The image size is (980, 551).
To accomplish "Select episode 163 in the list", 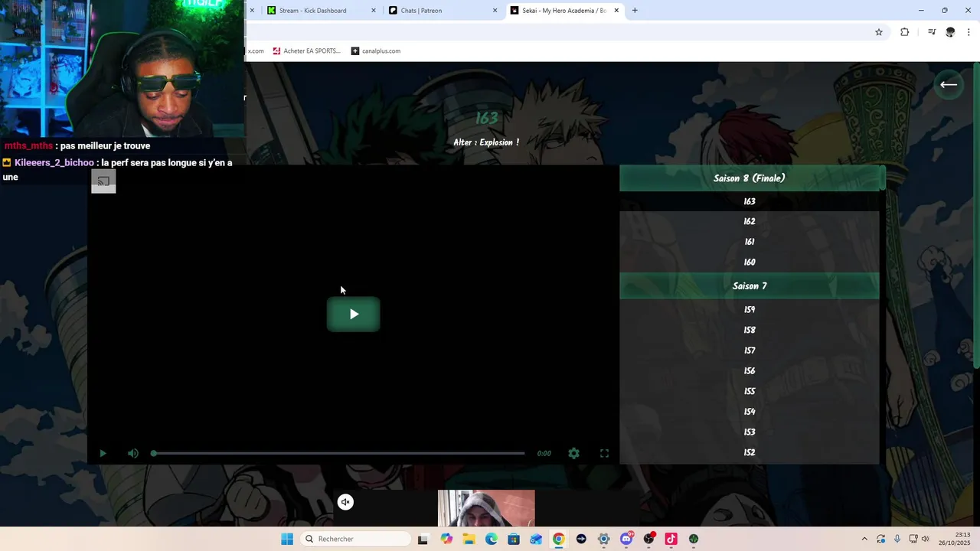I will tap(749, 201).
